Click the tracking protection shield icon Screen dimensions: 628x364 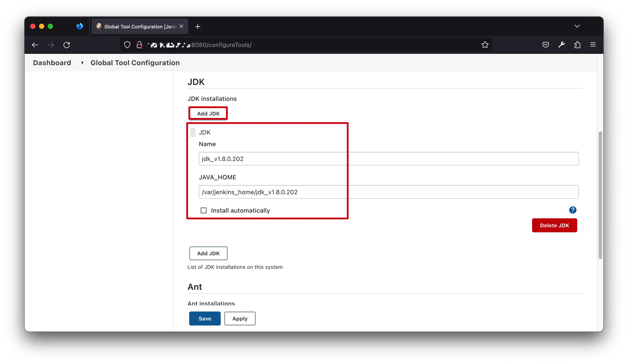point(127,45)
